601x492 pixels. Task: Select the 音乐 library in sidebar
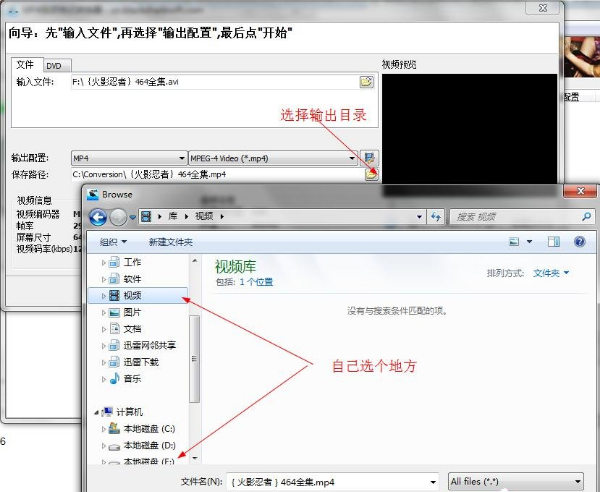[133, 379]
